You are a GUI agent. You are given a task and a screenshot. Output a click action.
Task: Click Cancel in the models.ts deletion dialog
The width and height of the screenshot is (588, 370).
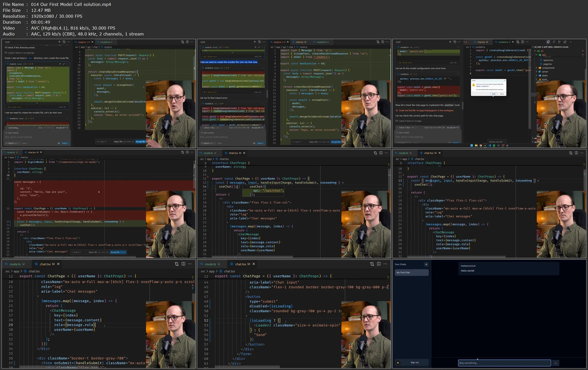click(x=502, y=94)
